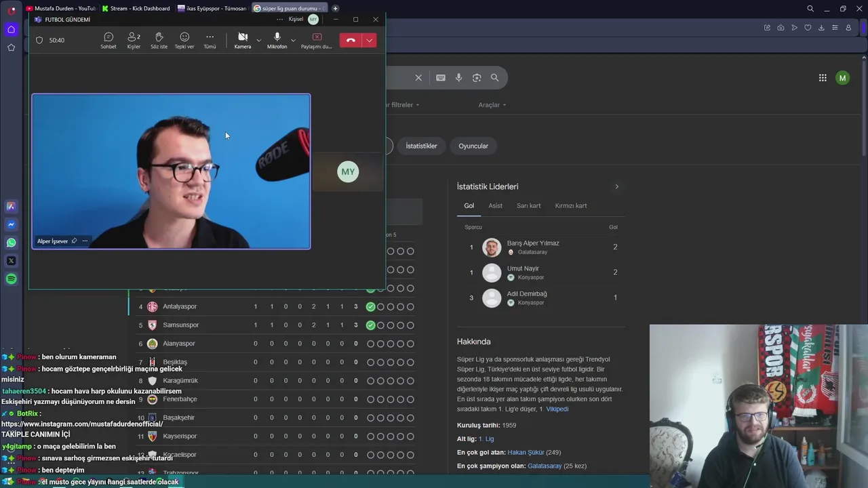Show Kişiler participants list
This screenshot has height=488, width=868.
pyautogui.click(x=134, y=40)
